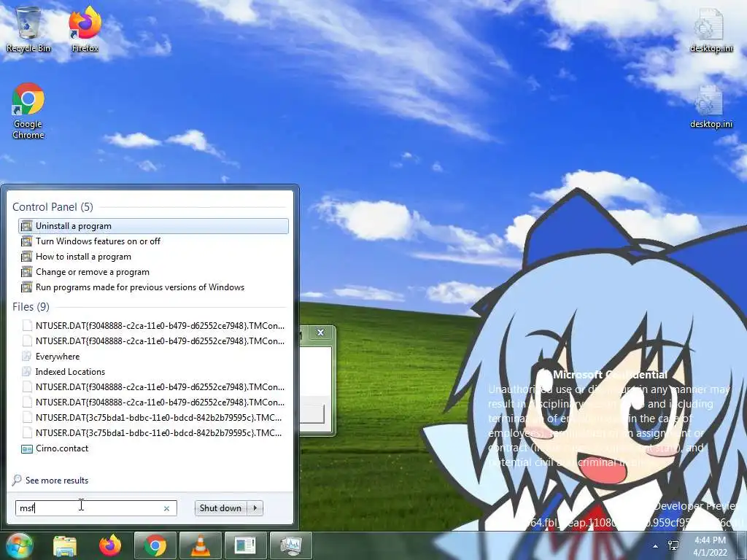The height and width of the screenshot is (560, 747).
Task: Select Uninstall a program result
Action: click(x=153, y=226)
